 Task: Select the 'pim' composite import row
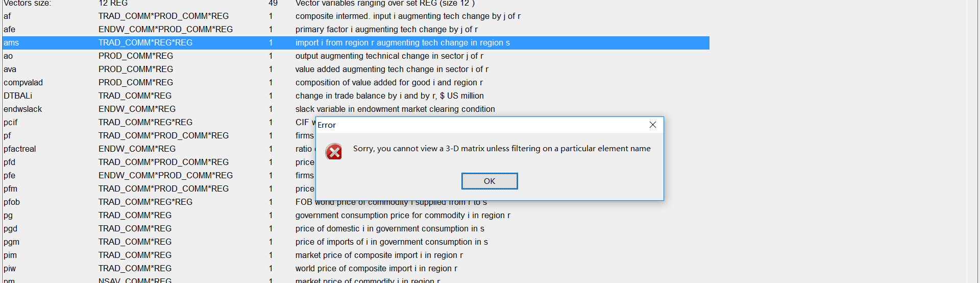coord(10,255)
